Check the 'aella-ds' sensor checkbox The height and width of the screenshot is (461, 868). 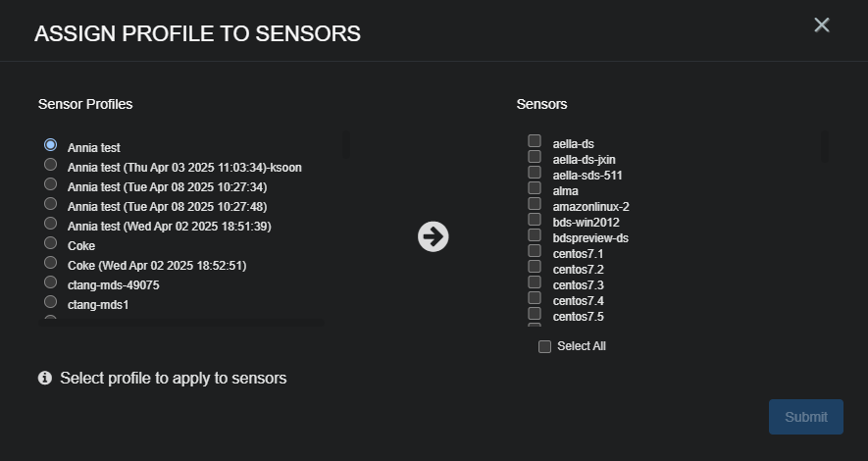point(535,141)
